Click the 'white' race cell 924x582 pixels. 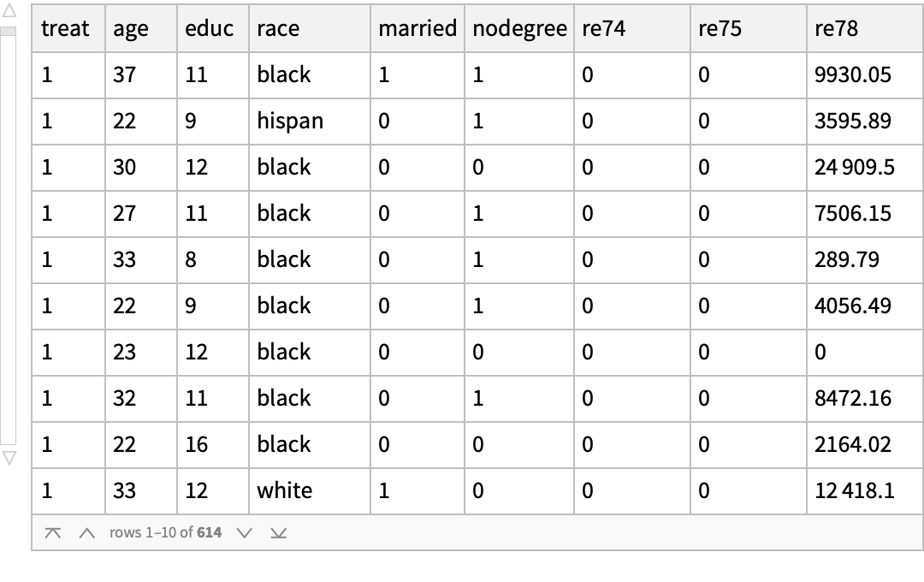[284, 490]
